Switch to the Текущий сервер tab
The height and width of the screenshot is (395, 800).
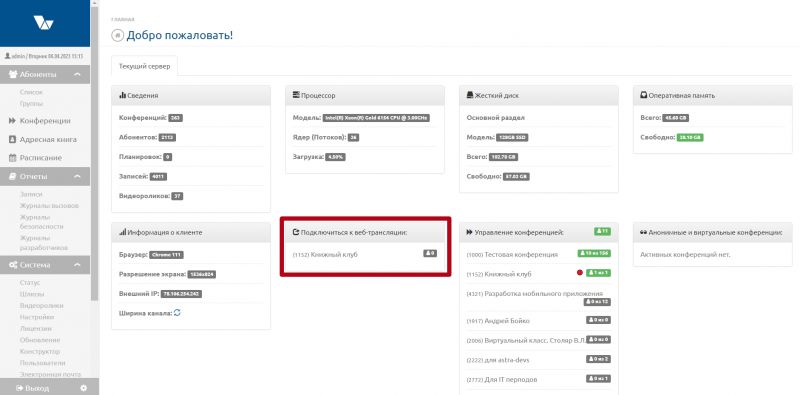click(x=144, y=66)
